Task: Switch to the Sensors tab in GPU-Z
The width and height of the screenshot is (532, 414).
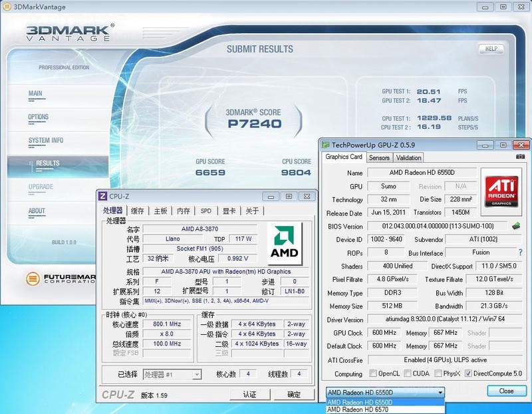Action: (379, 157)
